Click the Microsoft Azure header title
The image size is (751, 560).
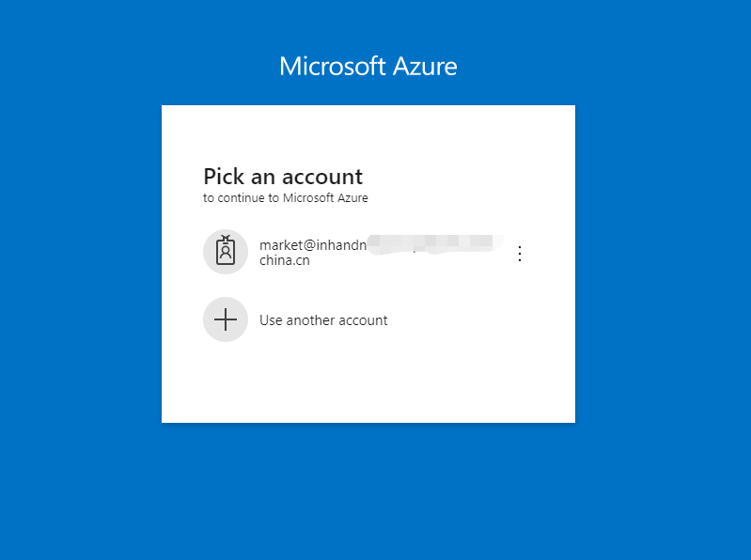[368, 66]
